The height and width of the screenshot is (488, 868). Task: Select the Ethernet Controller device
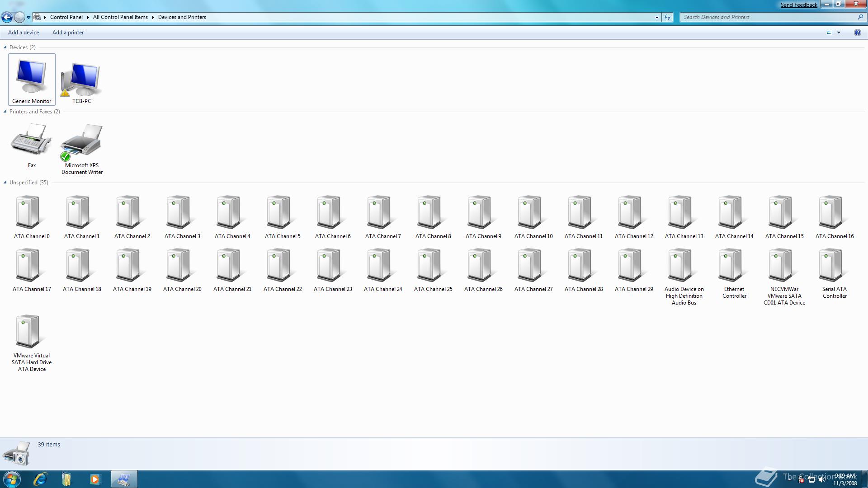(x=734, y=273)
